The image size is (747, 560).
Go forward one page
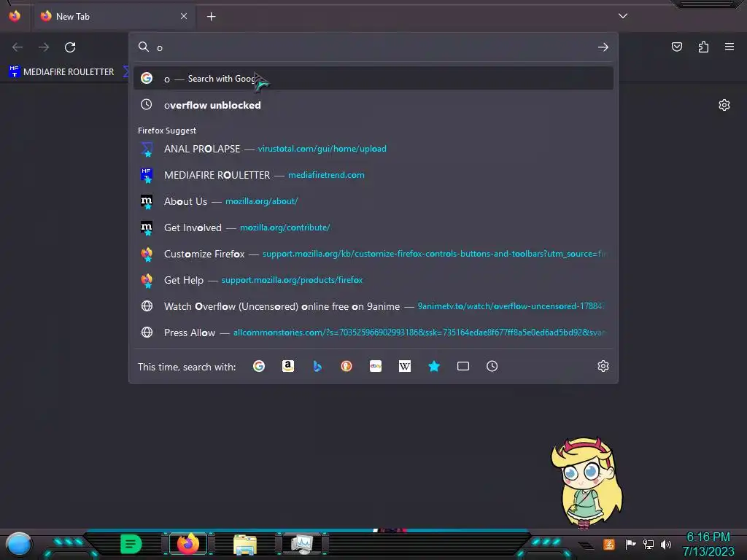pos(44,47)
